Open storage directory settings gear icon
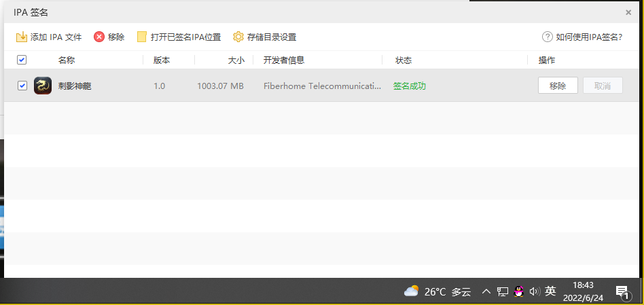This screenshot has height=305, width=644. (238, 37)
